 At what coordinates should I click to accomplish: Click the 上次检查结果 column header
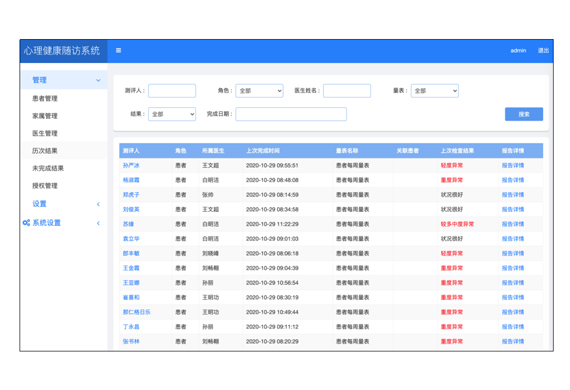click(x=457, y=151)
